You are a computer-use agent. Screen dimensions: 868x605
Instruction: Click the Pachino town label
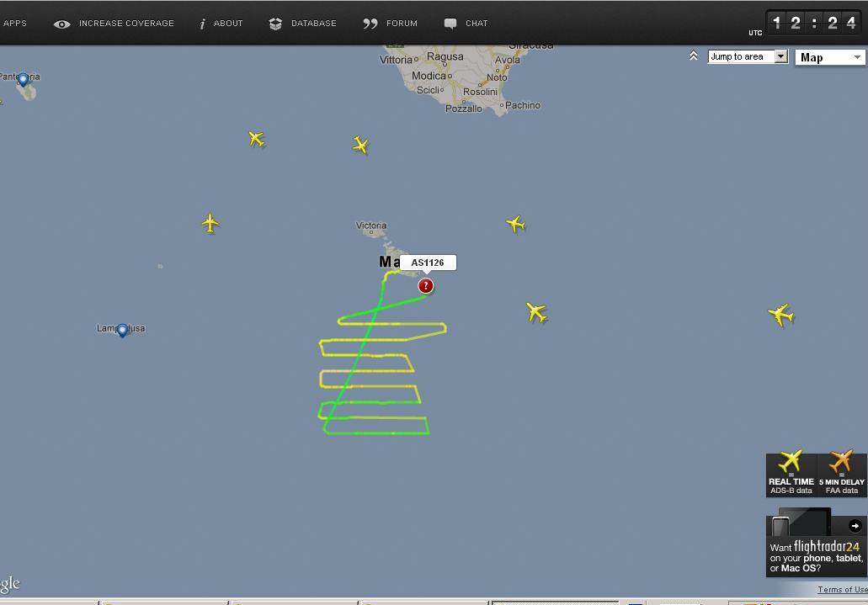point(523,105)
